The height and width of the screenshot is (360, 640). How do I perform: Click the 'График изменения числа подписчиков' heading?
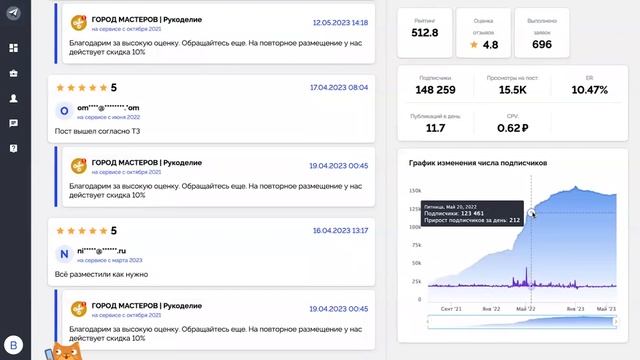pyautogui.click(x=478, y=163)
